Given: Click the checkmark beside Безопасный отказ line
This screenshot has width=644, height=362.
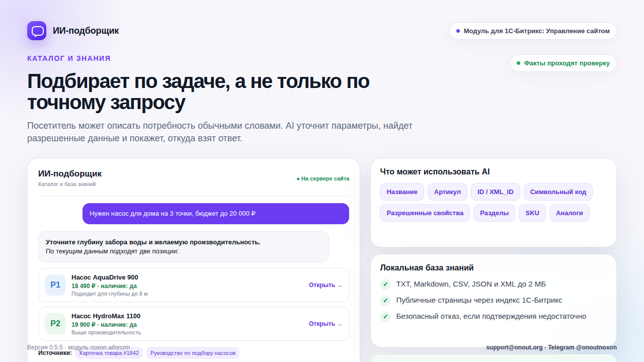Looking at the screenshot, I should (x=385, y=317).
